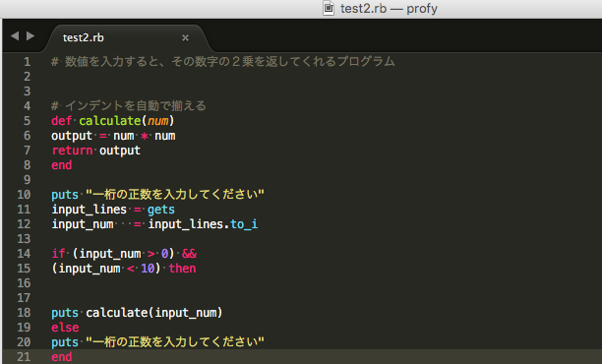
Task: Click line number 14 in the gutter
Action: 24,254
